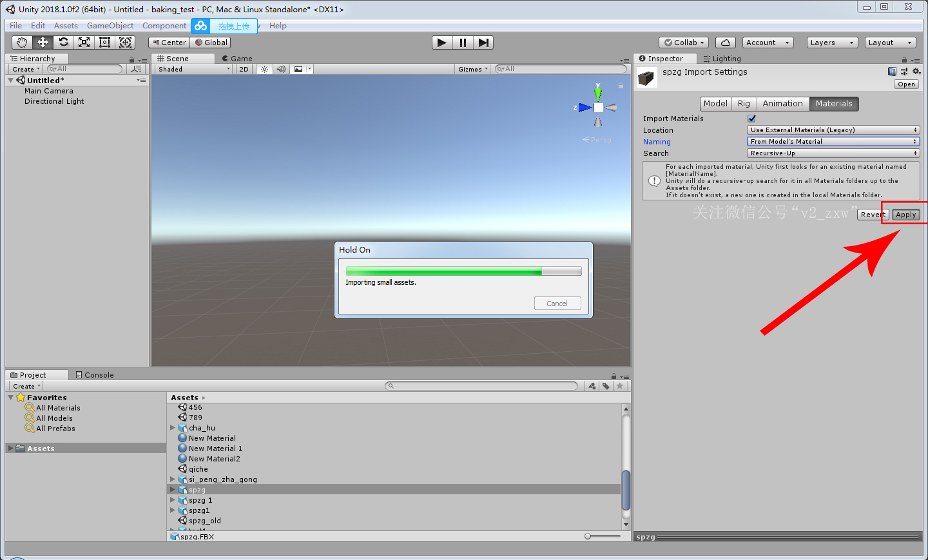This screenshot has height=560, width=928.
Task: Switch to the Animation tab
Action: pos(782,104)
